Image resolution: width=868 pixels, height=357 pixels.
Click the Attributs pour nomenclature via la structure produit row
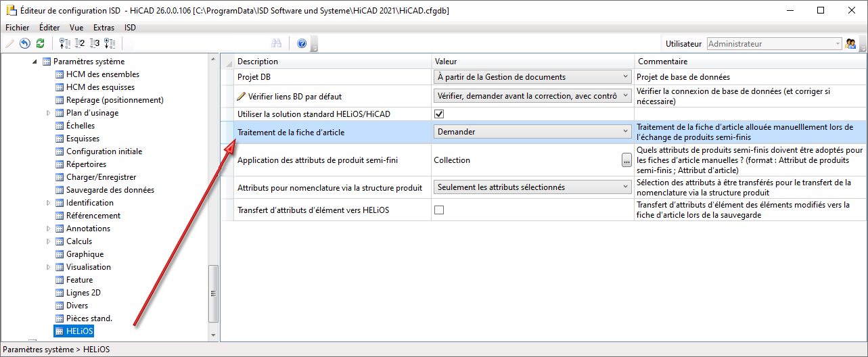544,187
